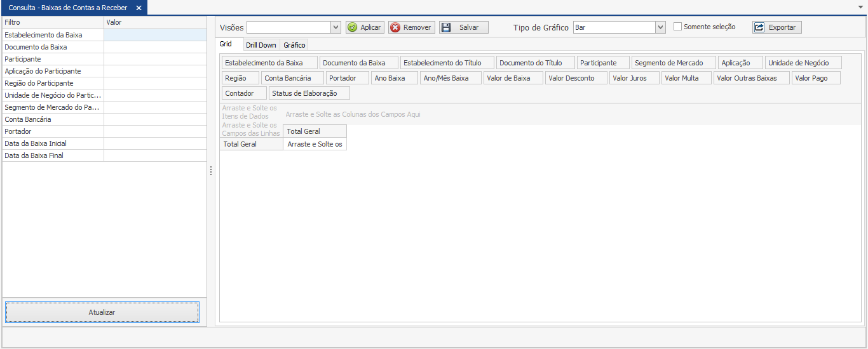Click the Participante filter value cell
This screenshot has width=868, height=349.
pos(155,59)
